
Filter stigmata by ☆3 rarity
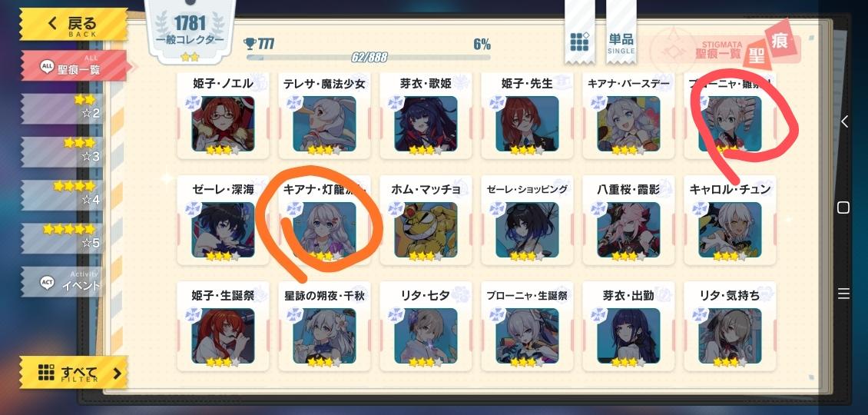[x=62, y=151]
